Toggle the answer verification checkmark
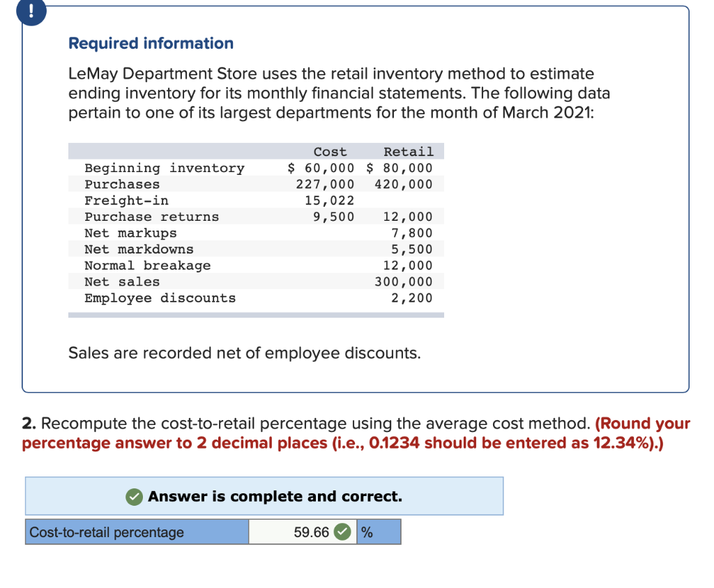The height and width of the screenshot is (588, 714). (342, 532)
